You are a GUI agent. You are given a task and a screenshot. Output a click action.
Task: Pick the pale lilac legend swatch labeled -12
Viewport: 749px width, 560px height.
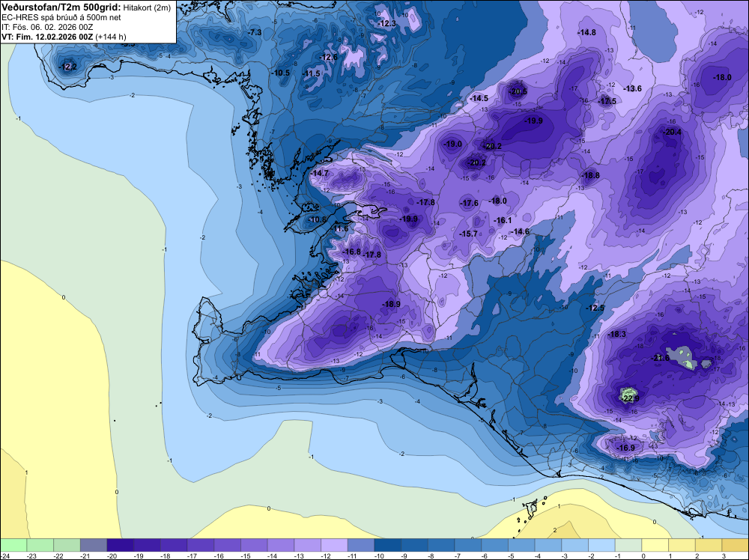point(334,545)
